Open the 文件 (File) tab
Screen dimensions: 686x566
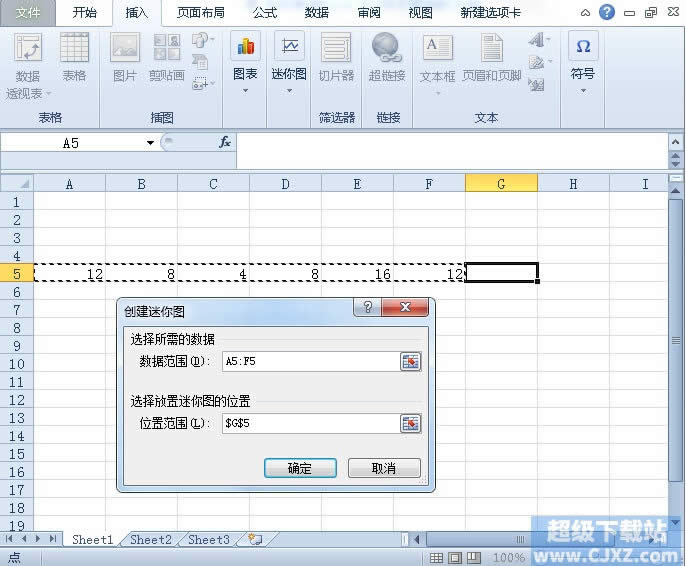(28, 13)
